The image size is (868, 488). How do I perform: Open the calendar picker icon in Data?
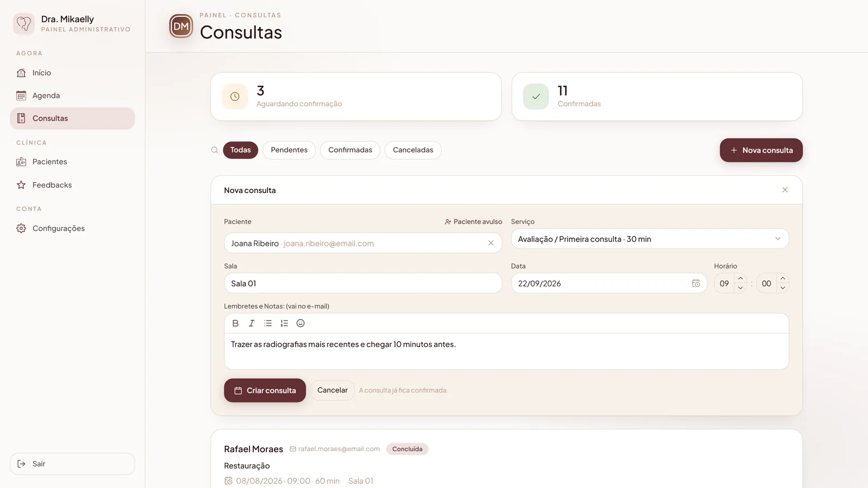[696, 283]
